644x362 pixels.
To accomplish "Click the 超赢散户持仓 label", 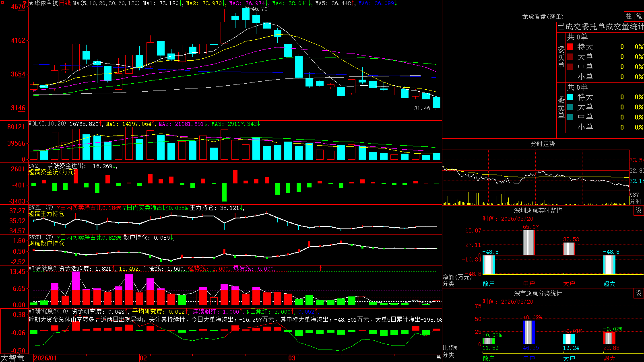I will pyautogui.click(x=46, y=243).
